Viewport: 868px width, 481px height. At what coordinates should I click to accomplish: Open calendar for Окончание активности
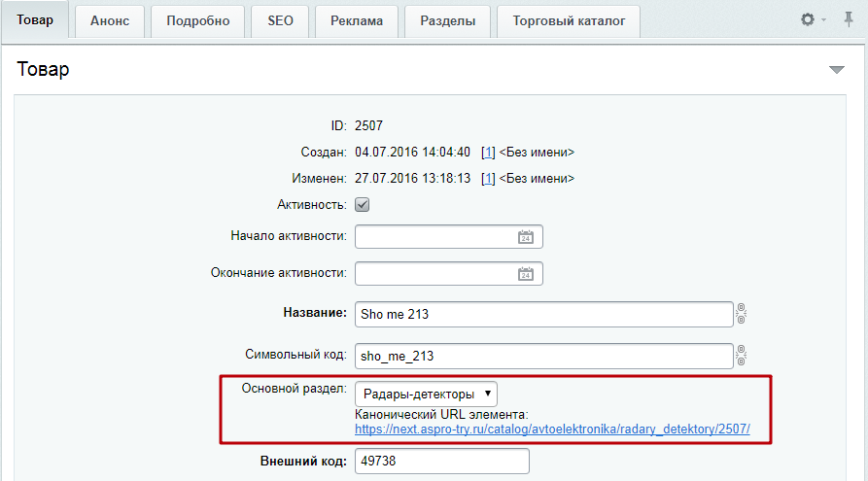pos(525,274)
